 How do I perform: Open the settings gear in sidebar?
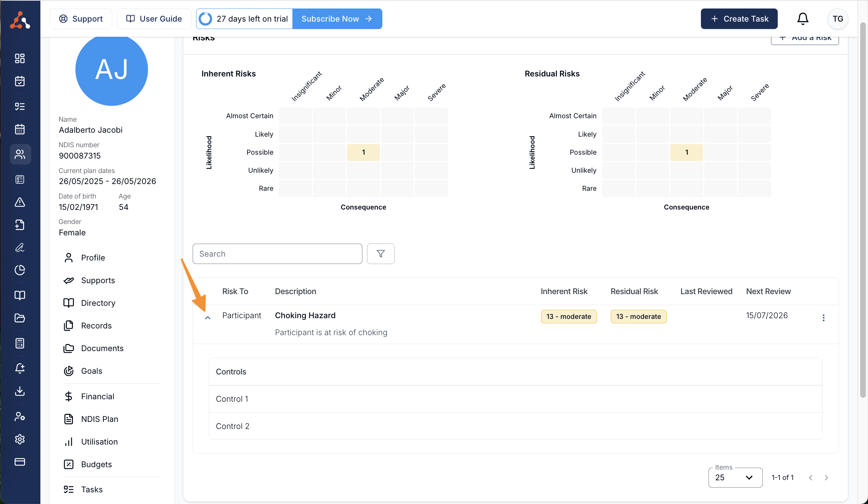(x=20, y=439)
